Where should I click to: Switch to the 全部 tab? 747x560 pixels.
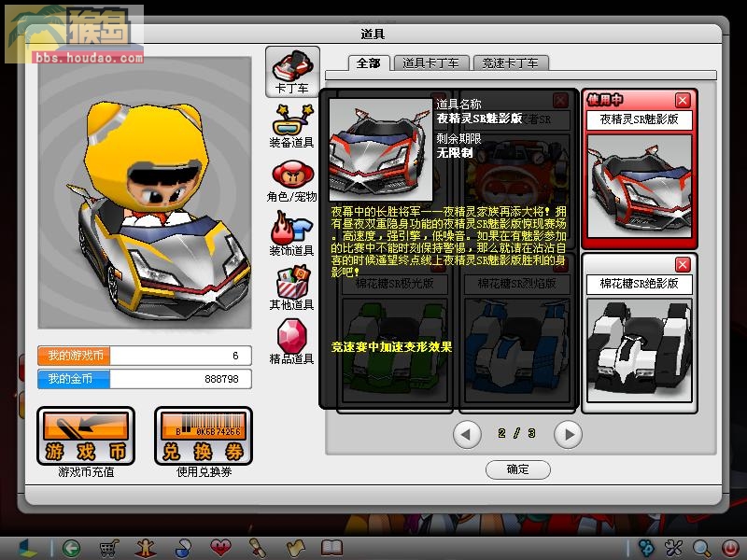pos(369,63)
